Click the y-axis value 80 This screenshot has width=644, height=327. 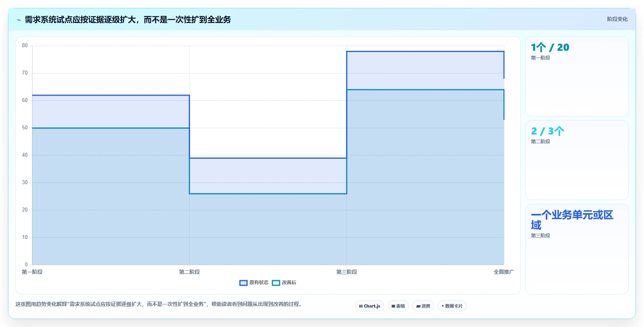coord(25,46)
